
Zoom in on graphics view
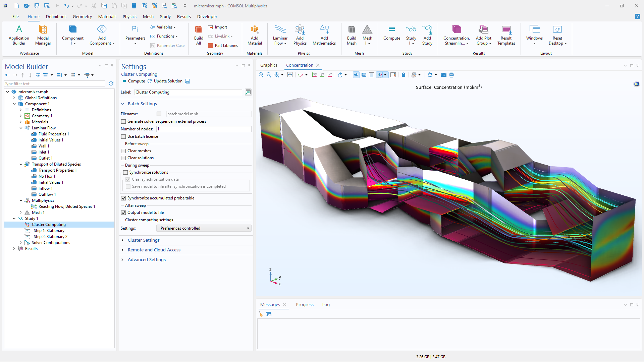[261, 75]
